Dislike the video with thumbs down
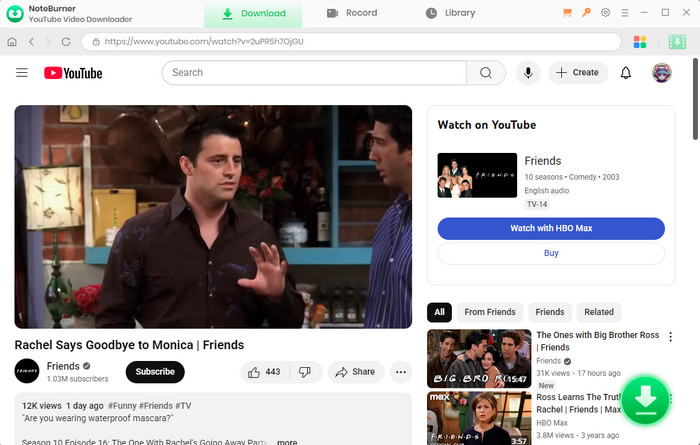This screenshot has width=700, height=445. [x=305, y=372]
